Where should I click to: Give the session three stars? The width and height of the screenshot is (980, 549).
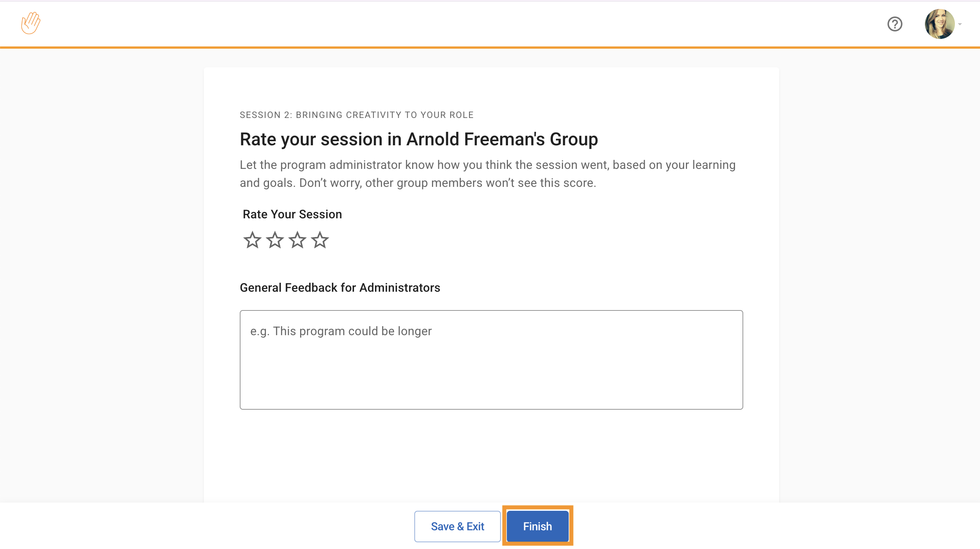point(297,240)
